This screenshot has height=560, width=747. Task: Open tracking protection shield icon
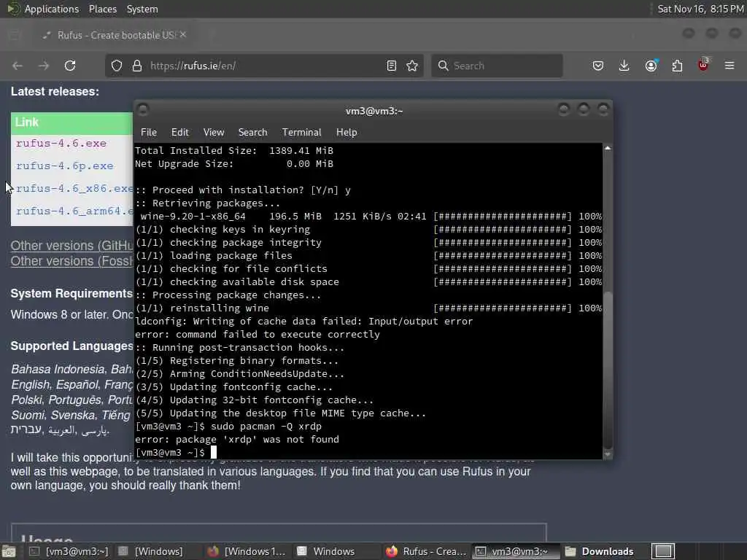click(117, 66)
